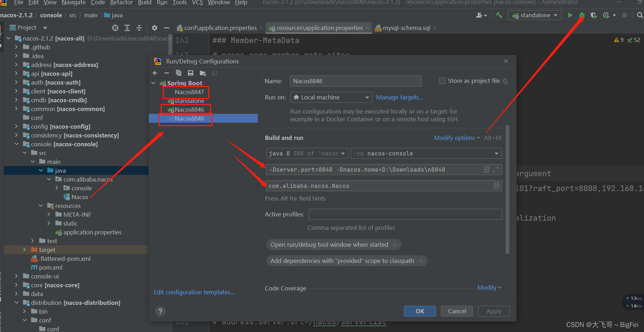Select the standalone configuration in the dialog list
Screen dimensions: 644x332
[x=189, y=101]
